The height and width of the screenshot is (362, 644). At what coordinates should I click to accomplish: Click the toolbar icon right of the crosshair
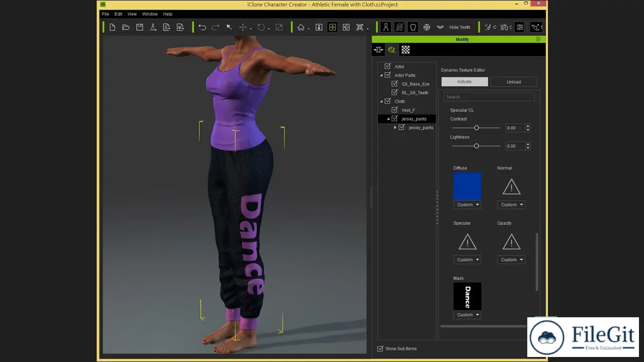pos(346,27)
